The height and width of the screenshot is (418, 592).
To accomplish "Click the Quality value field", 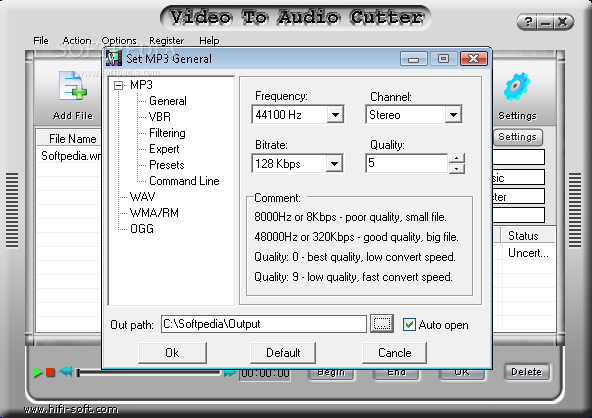I will click(407, 163).
